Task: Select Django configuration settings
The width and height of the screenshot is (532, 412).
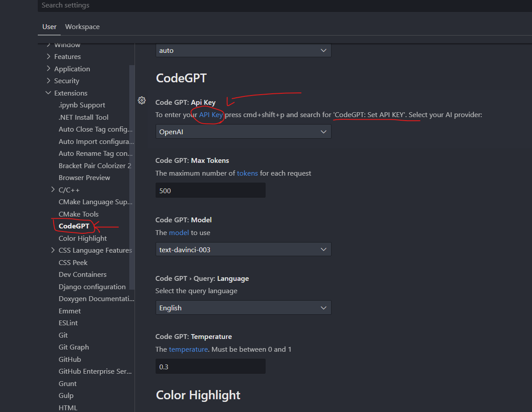Action: [92, 287]
